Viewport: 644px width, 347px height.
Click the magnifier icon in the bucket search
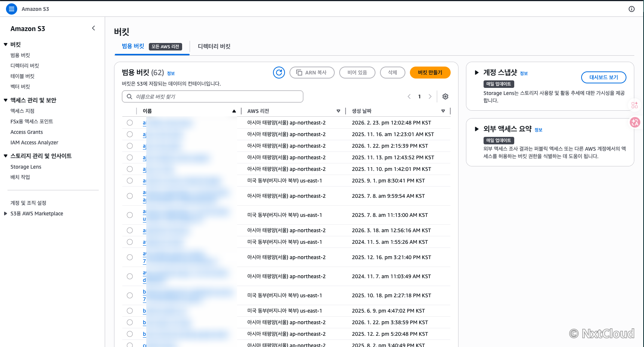(x=129, y=96)
